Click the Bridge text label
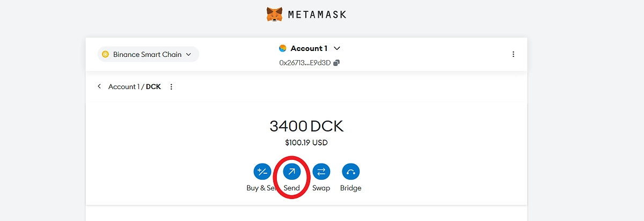 [x=350, y=188]
